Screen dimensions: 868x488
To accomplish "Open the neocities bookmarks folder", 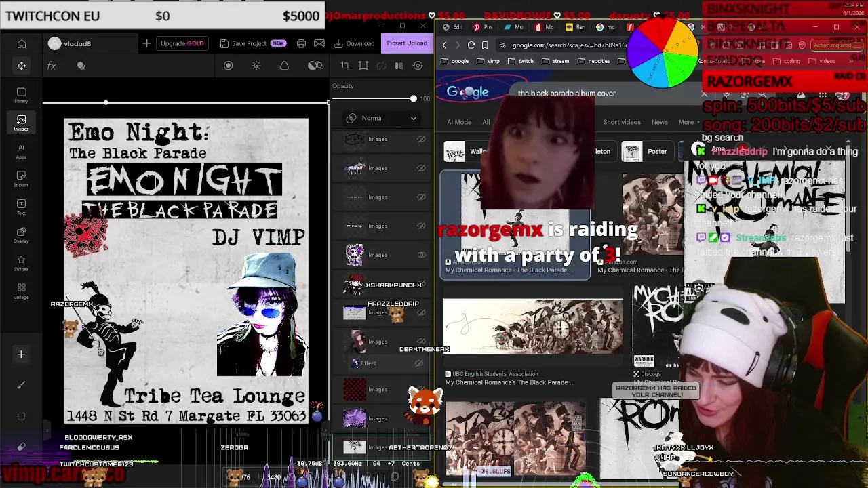I will [593, 61].
